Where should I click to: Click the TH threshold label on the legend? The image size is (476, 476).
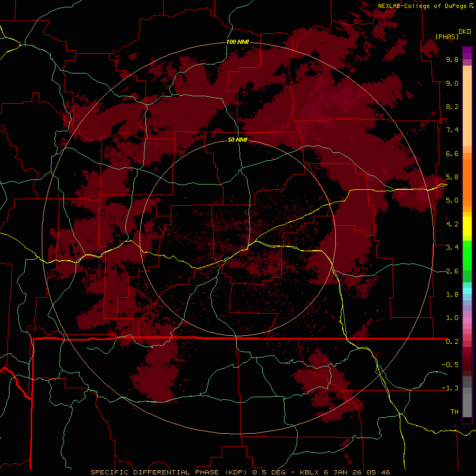click(x=454, y=412)
